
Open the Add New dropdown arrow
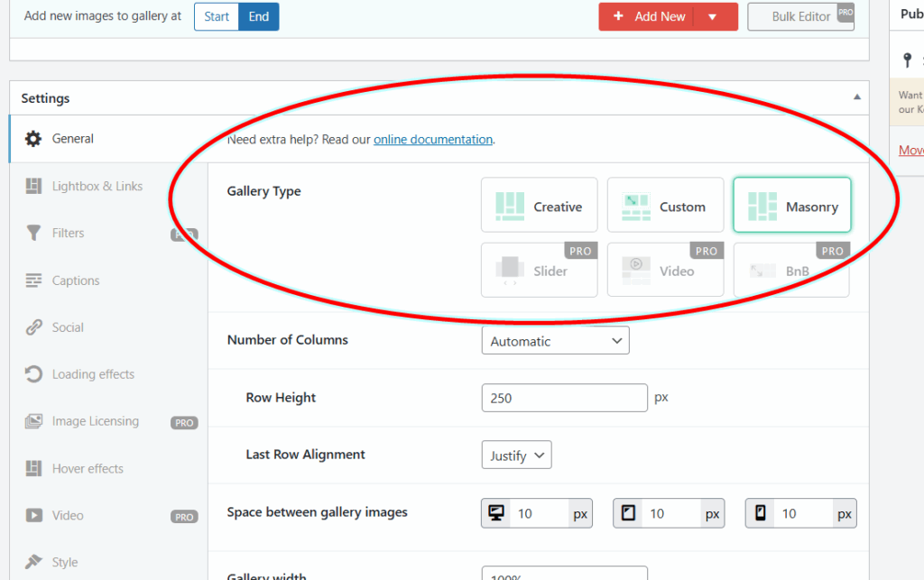(712, 16)
